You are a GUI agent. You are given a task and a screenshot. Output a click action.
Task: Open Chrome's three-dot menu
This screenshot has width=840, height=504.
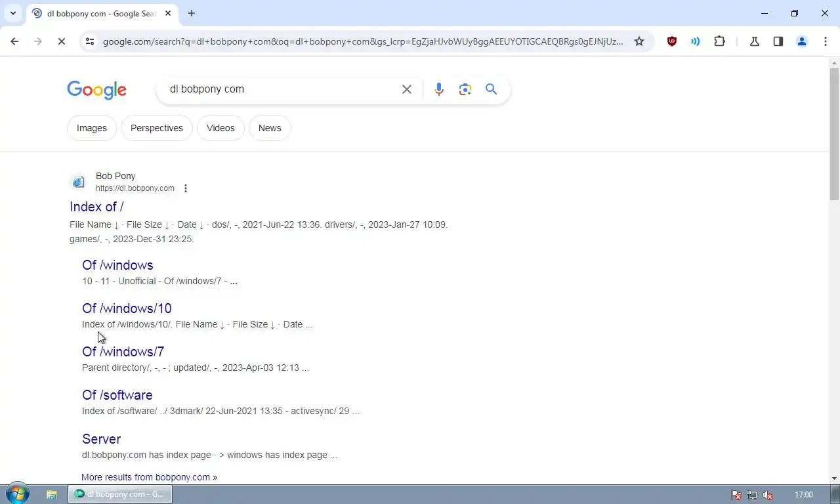[x=825, y=41]
